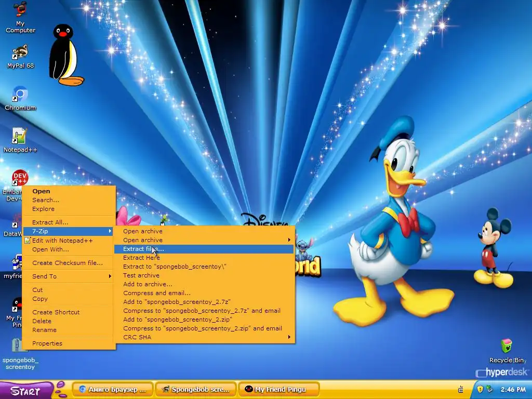Choose Open in the context menu
The image size is (532, 399).
(69, 191)
